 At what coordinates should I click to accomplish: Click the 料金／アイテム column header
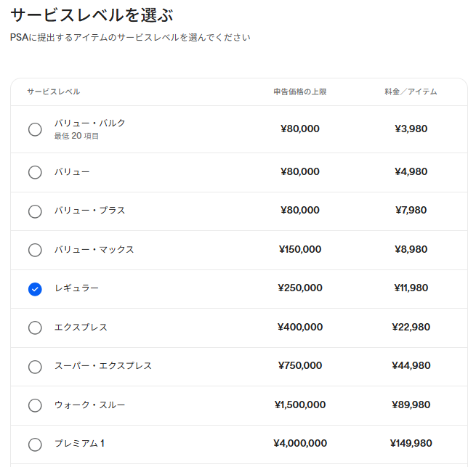(x=411, y=92)
